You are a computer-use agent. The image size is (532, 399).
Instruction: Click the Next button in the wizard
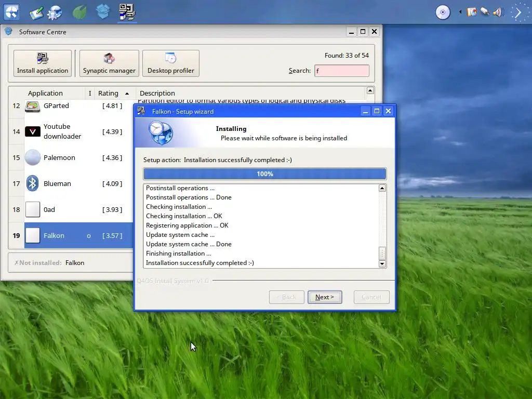coord(325,297)
